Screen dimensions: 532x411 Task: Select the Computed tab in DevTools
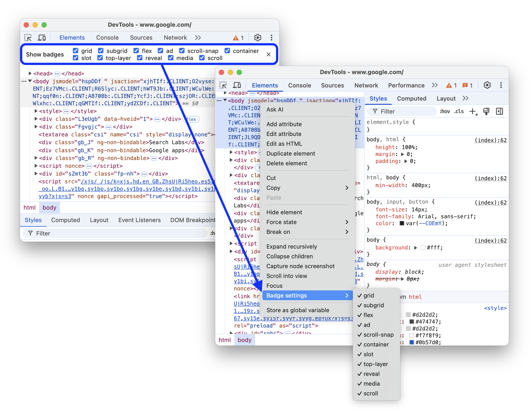pos(411,98)
